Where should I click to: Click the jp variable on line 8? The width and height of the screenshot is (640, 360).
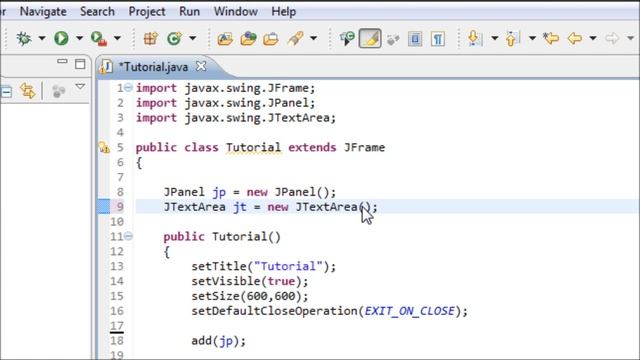tap(219, 193)
